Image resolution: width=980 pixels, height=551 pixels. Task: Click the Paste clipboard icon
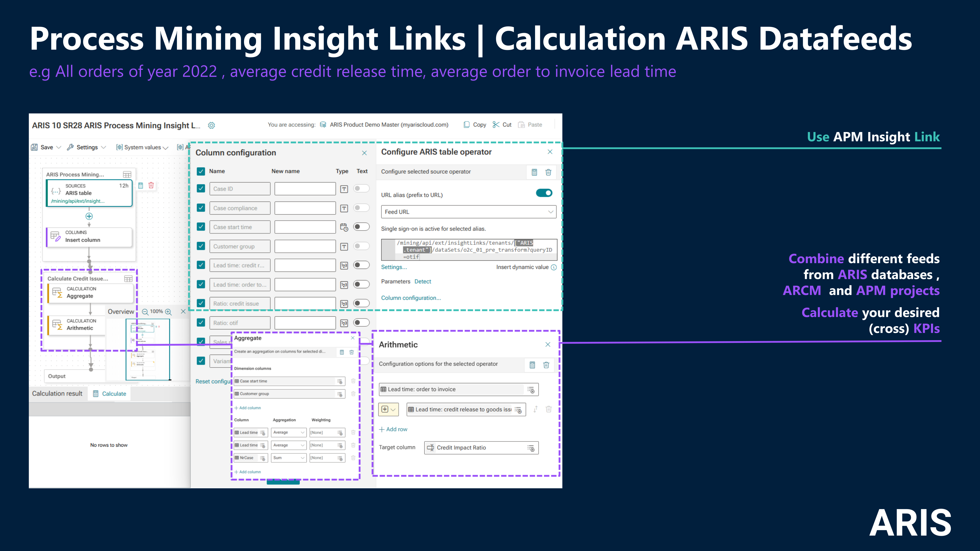tap(521, 125)
